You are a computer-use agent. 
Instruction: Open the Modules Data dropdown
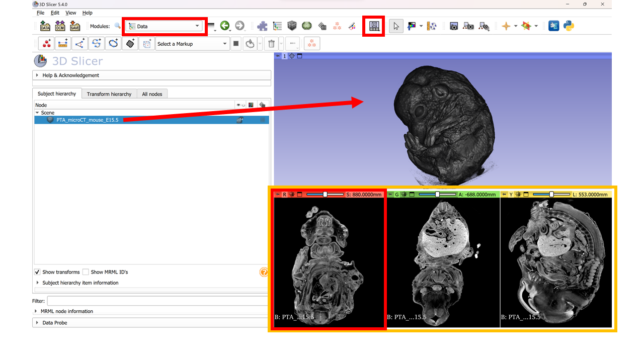coord(165,26)
